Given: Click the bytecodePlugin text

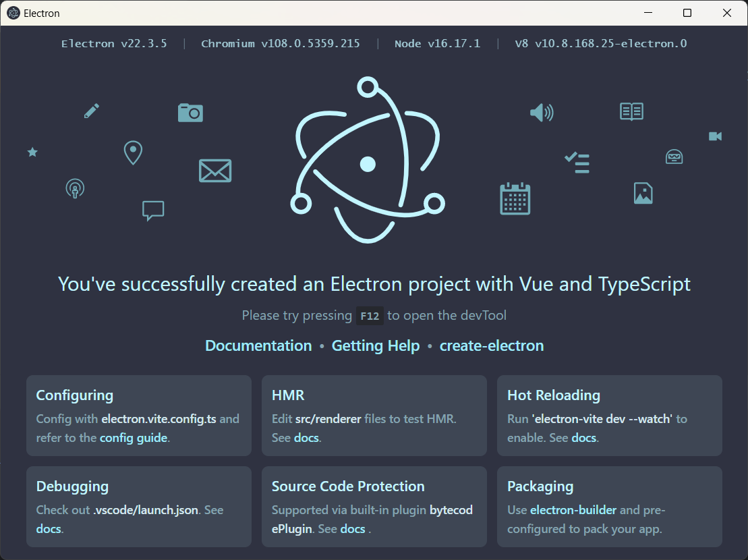Looking at the screenshot, I should click(372, 519).
